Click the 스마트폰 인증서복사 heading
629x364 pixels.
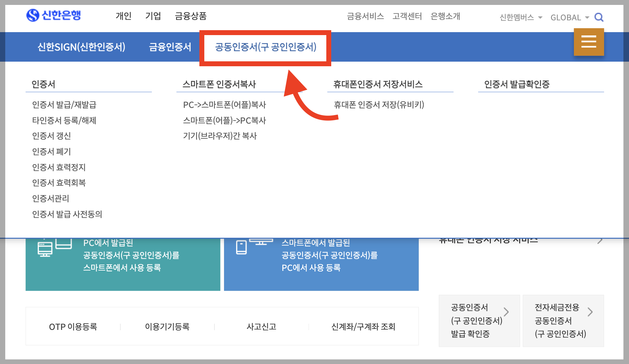pos(219,84)
